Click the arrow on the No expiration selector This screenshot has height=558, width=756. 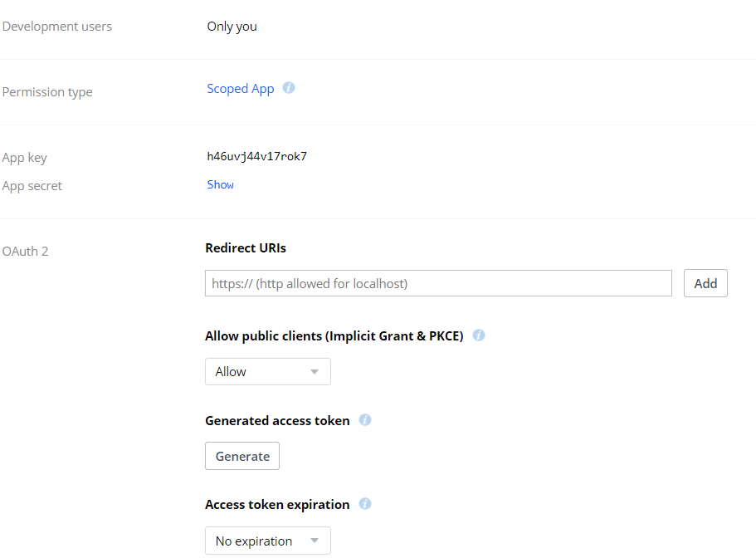[315, 541]
